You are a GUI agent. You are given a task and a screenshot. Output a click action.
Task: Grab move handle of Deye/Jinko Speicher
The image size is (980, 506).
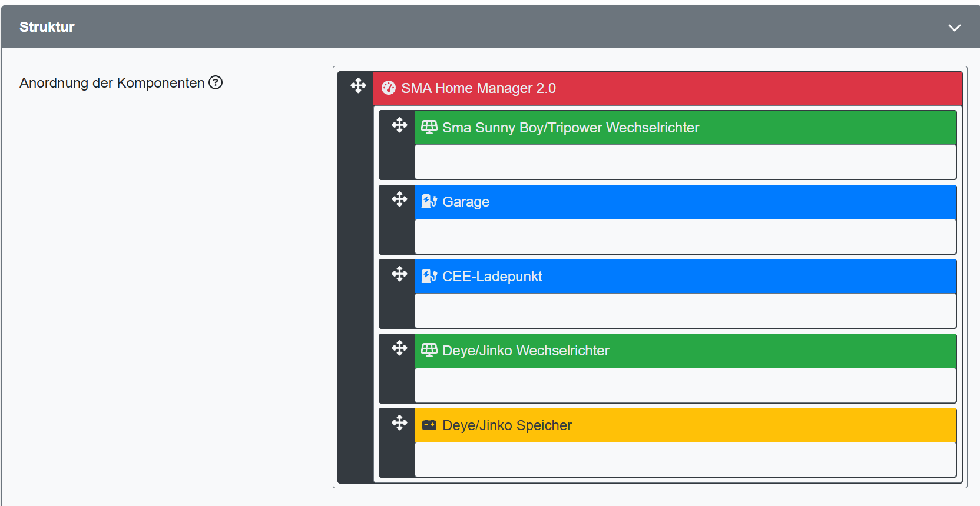click(399, 422)
